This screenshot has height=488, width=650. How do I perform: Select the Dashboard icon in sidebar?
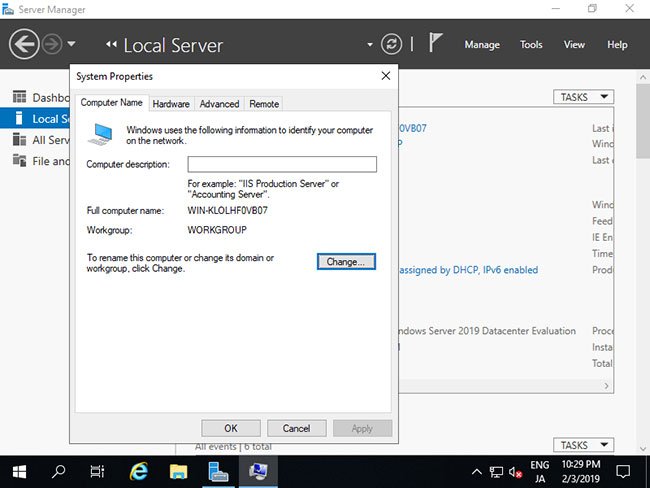(x=19, y=97)
